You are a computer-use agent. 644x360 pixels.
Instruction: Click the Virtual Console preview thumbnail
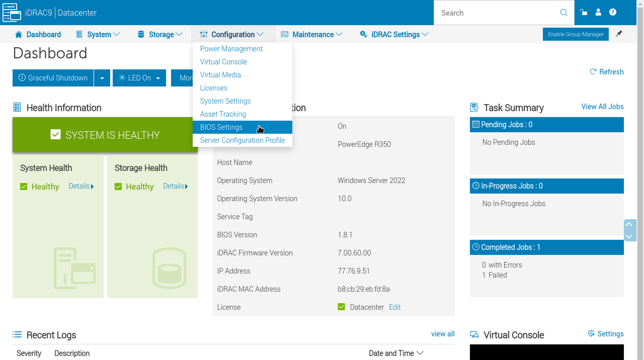point(546,352)
